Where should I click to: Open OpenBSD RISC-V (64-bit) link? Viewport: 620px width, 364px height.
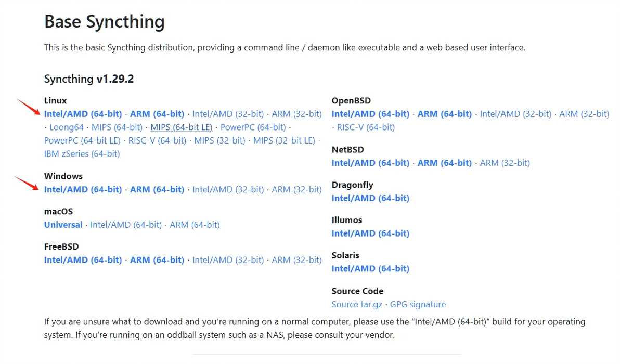tap(366, 127)
